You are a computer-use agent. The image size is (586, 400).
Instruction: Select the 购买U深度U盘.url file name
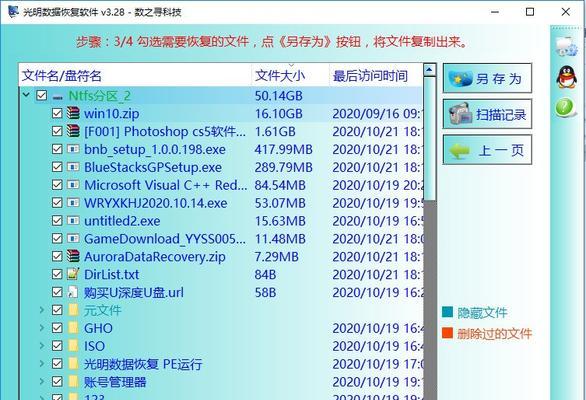[134, 292]
